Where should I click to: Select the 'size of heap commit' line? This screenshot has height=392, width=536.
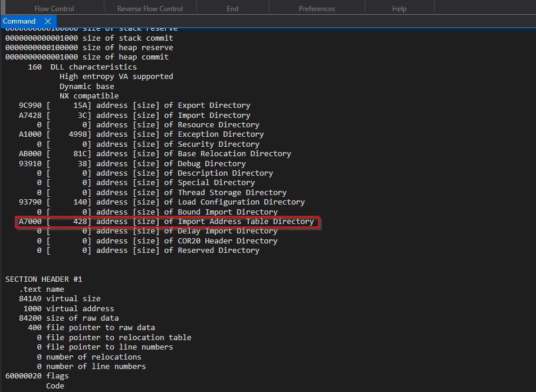coord(87,57)
